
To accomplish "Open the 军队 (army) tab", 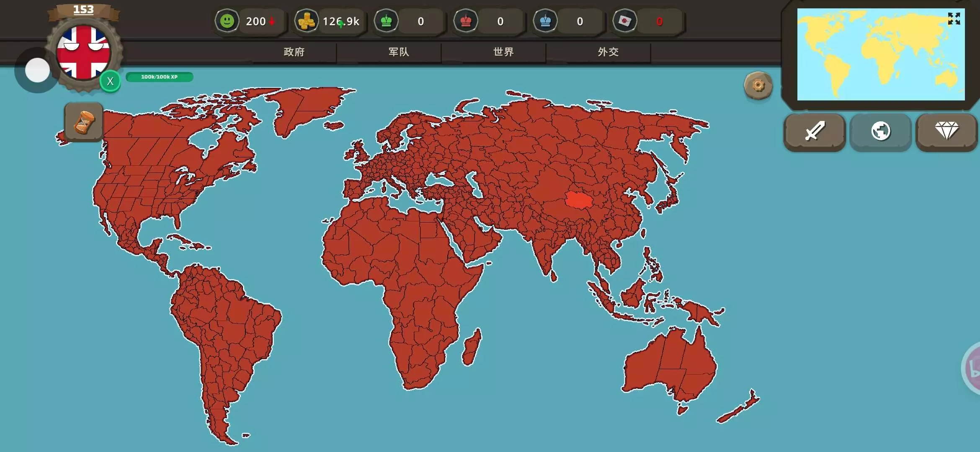I will pos(399,52).
